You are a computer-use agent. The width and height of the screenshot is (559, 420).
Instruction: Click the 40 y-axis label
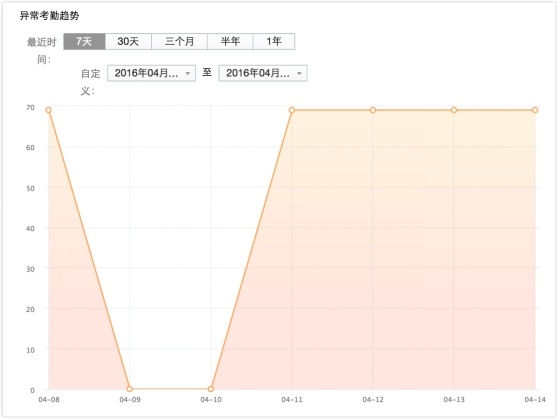click(x=30, y=229)
